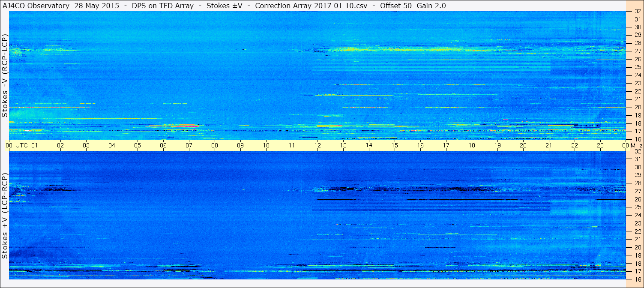Click the 16 frequency label in the +V panel
The width and height of the screenshot is (644, 288).
point(638,279)
